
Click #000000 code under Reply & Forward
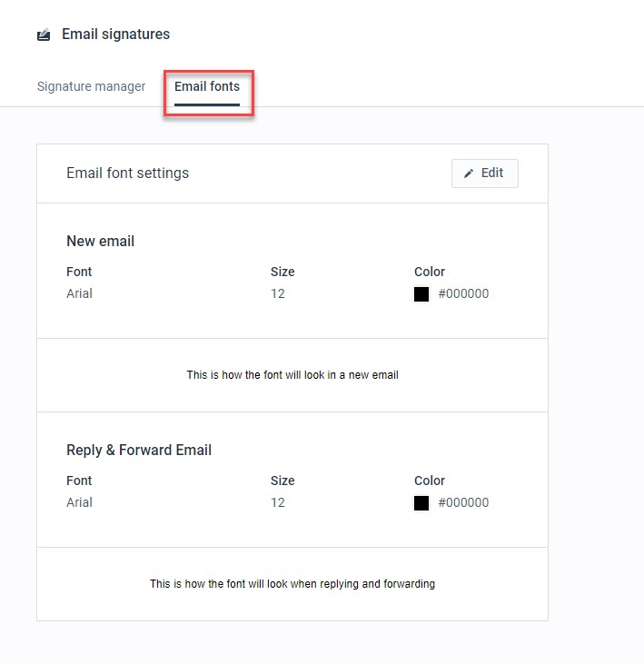(463, 502)
